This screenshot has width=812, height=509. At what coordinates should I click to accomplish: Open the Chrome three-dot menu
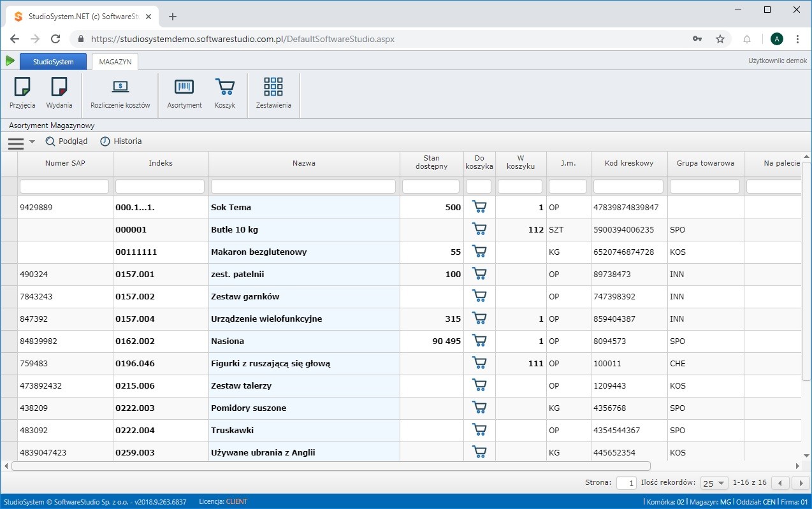coord(798,39)
